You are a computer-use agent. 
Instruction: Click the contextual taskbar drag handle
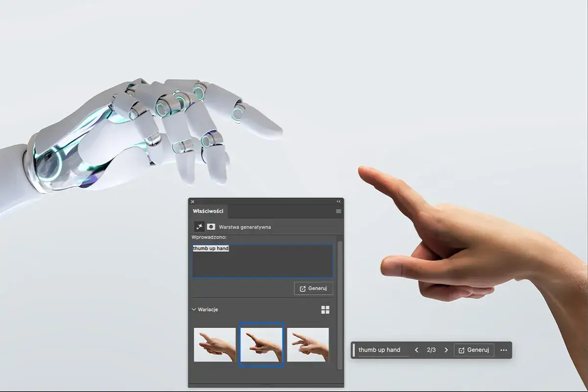click(354, 350)
